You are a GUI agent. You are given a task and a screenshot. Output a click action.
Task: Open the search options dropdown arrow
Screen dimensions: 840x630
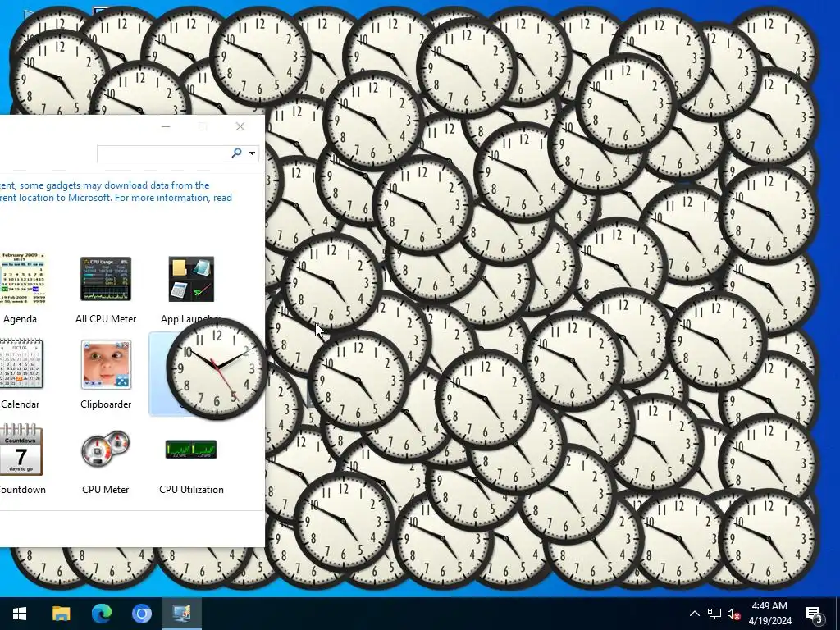tap(252, 153)
